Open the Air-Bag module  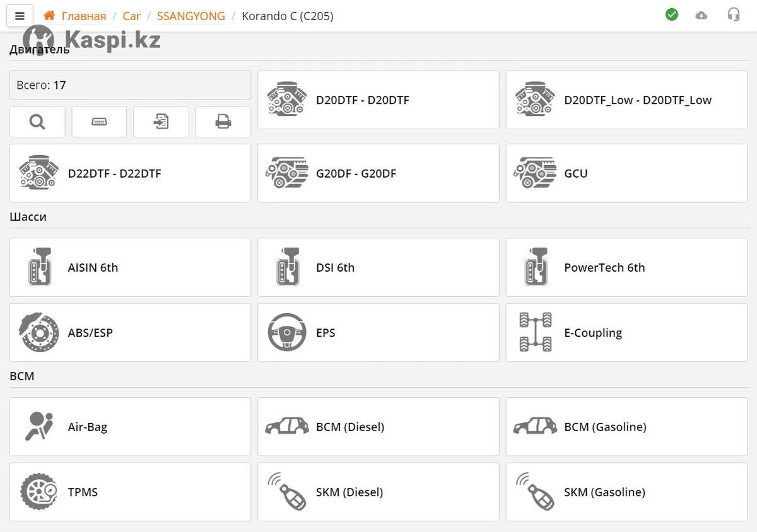pos(130,427)
